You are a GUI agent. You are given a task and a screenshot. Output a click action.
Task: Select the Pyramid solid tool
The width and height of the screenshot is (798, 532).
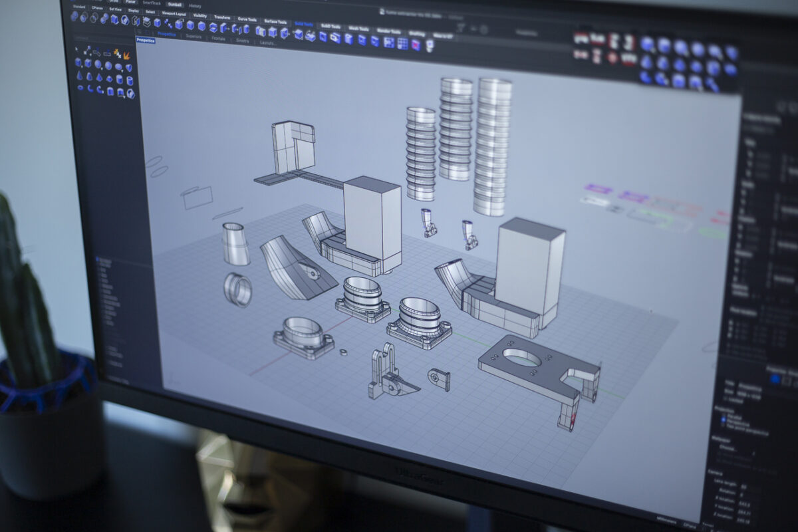(x=99, y=77)
